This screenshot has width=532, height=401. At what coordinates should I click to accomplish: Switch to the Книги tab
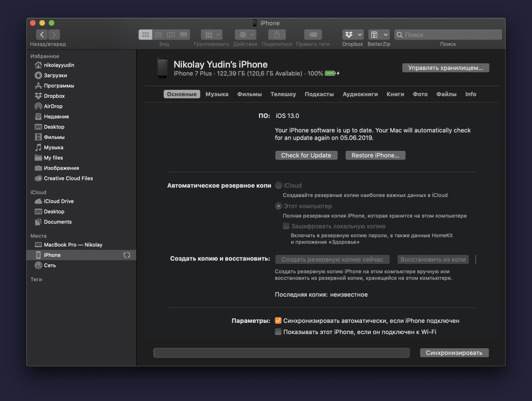(395, 94)
